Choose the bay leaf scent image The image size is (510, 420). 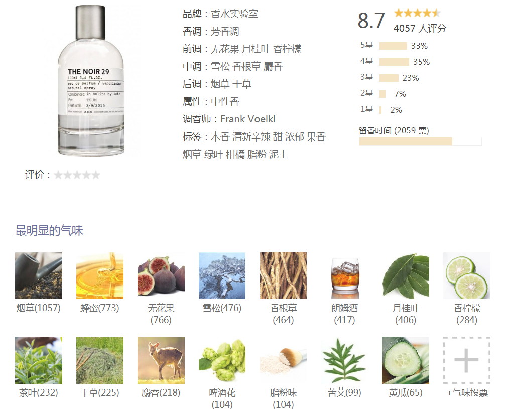(x=406, y=275)
